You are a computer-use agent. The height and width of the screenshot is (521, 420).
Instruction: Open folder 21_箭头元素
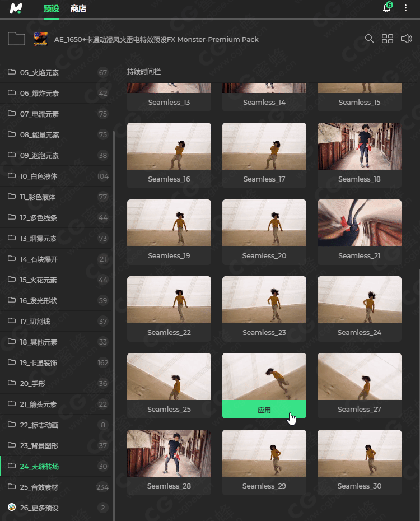[x=56, y=404]
